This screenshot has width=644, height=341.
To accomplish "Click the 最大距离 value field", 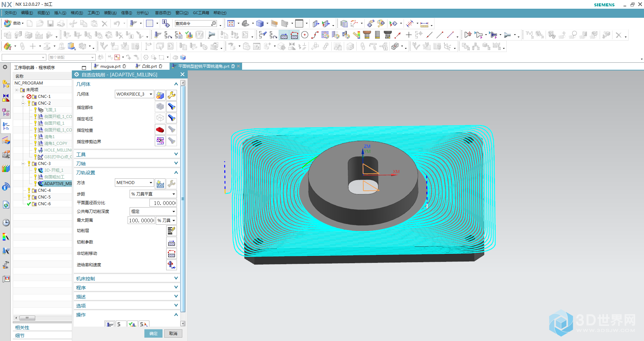I will click(141, 220).
